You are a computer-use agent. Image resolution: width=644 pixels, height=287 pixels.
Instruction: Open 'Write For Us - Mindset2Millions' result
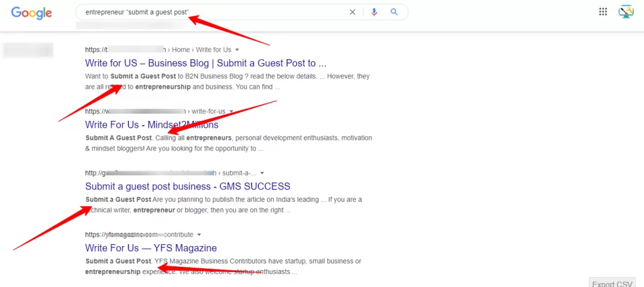tap(152, 125)
